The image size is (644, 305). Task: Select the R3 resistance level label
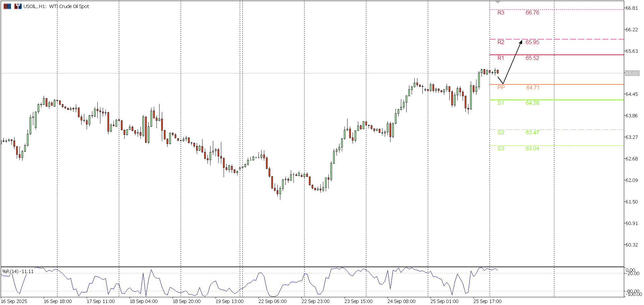(x=501, y=13)
